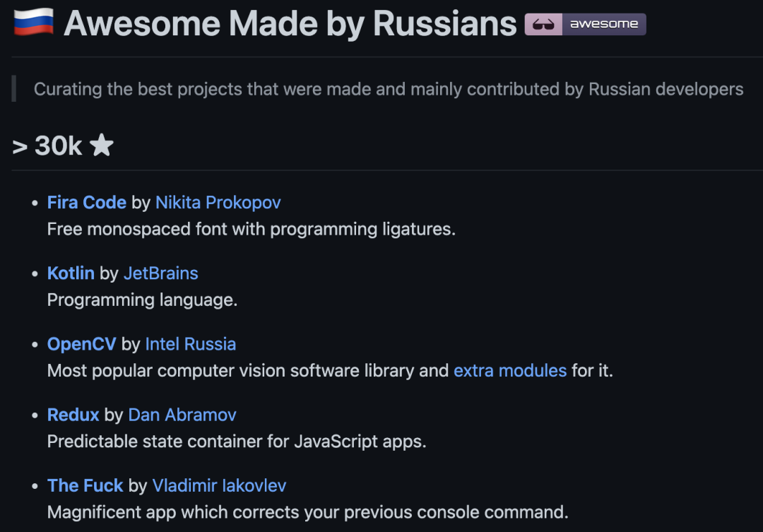Visit the Intel Russia link
This screenshot has width=763, height=532.
coord(190,344)
